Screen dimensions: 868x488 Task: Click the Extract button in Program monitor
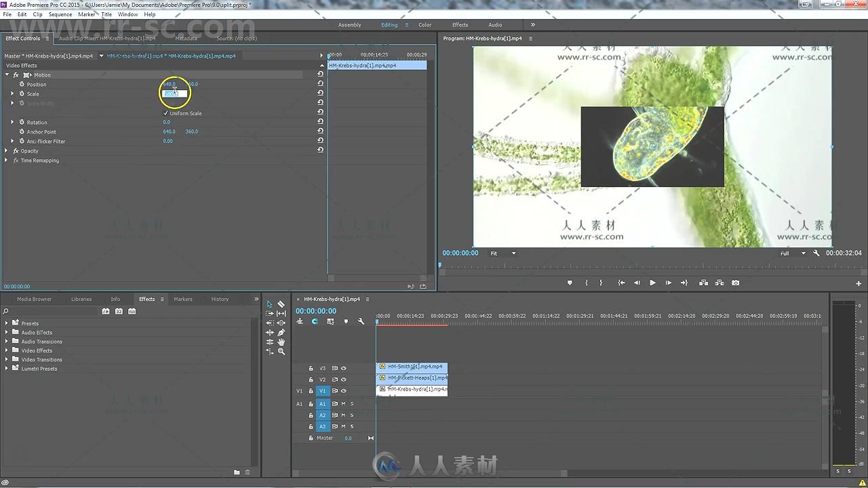pyautogui.click(x=719, y=283)
